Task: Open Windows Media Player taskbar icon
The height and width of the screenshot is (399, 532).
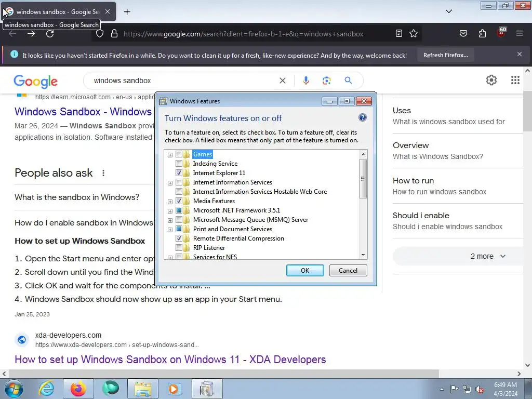Action: pyautogui.click(x=174, y=389)
